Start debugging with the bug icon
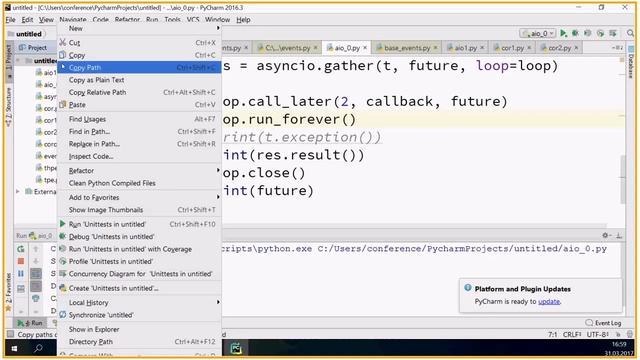The image size is (640, 360). 575,33
